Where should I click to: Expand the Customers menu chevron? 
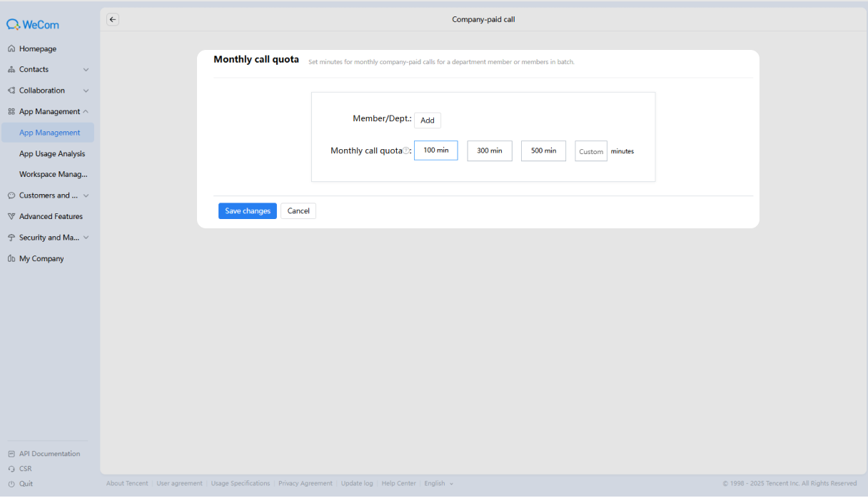point(86,195)
